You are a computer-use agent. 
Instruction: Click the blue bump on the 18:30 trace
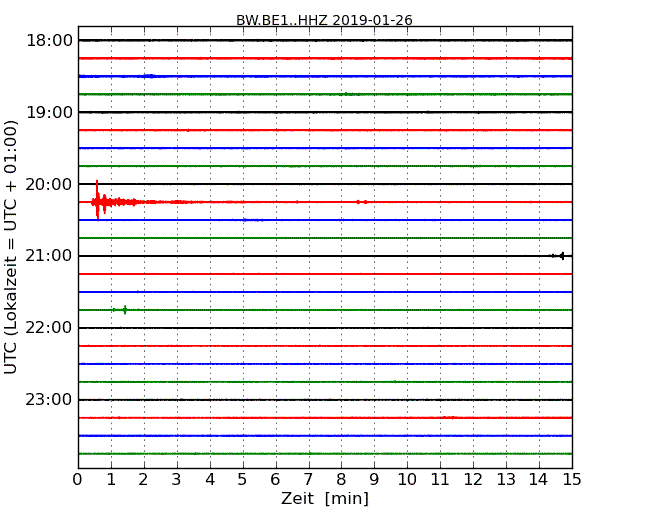click(148, 76)
